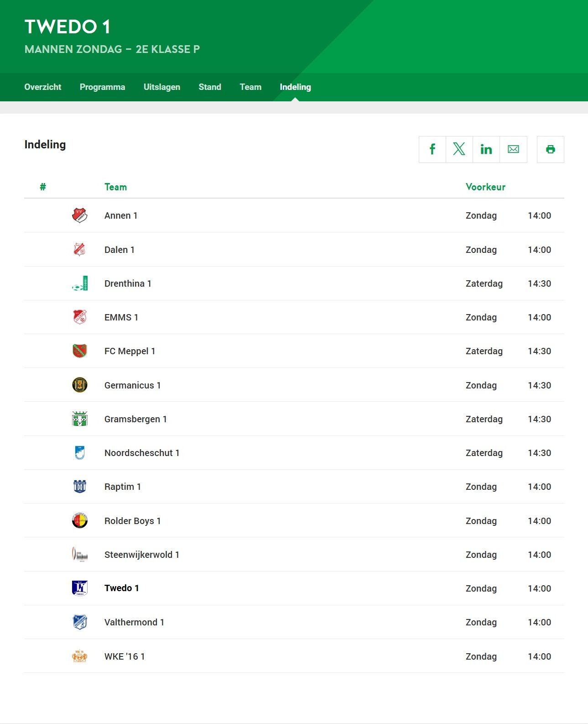Share the page on X
The image size is (588, 724).
click(459, 149)
